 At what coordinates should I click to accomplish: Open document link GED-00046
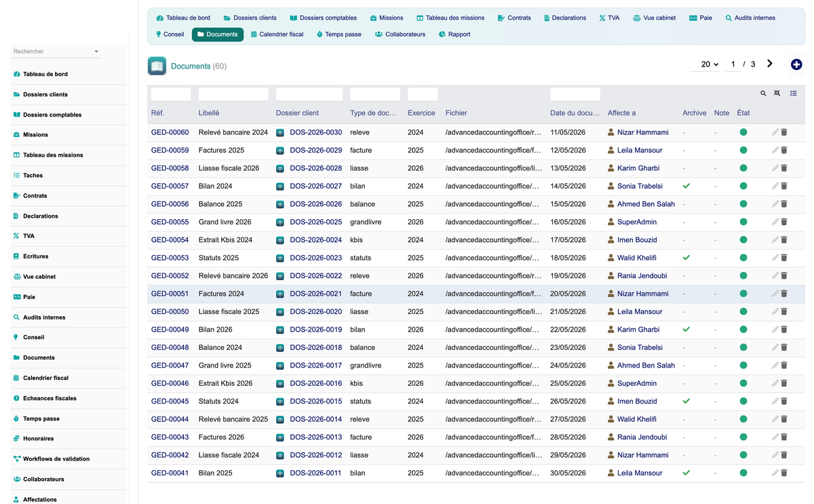[x=170, y=383]
